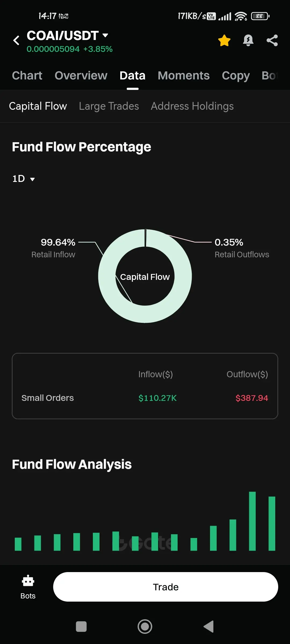Select the Large Trades sub-tab

[109, 106]
